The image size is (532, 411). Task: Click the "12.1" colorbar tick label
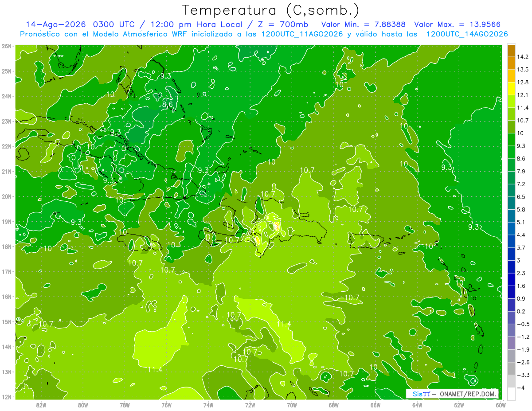523,95
